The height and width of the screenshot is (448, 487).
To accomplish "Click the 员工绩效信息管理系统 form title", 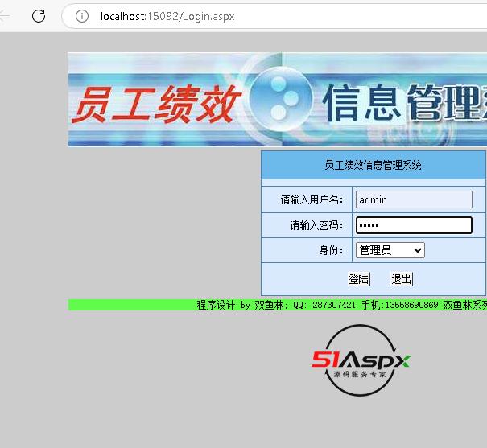I will pyautogui.click(x=373, y=165).
